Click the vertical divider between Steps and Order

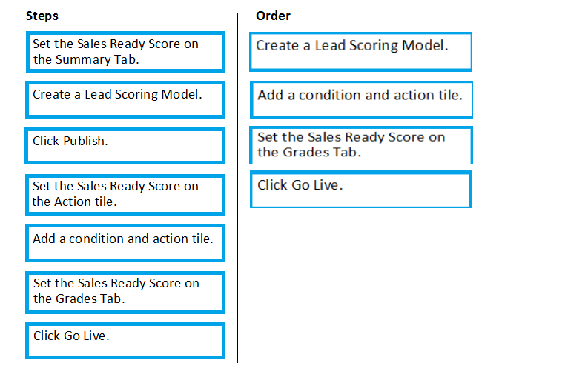coord(237,187)
